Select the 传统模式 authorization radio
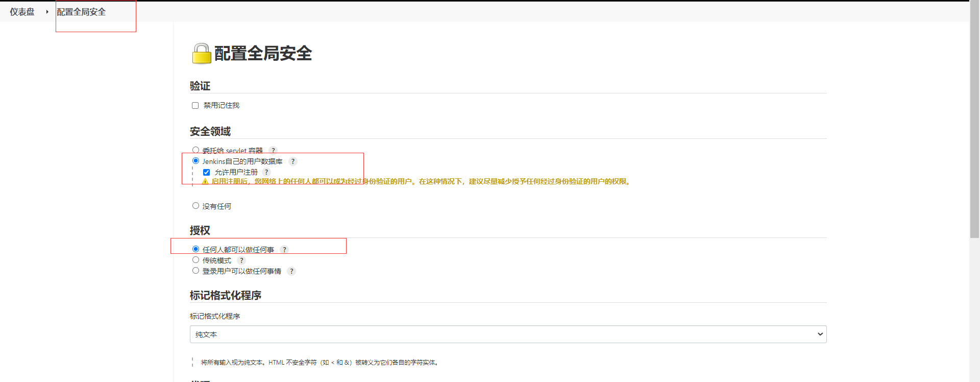The height and width of the screenshot is (382, 980). (195, 260)
